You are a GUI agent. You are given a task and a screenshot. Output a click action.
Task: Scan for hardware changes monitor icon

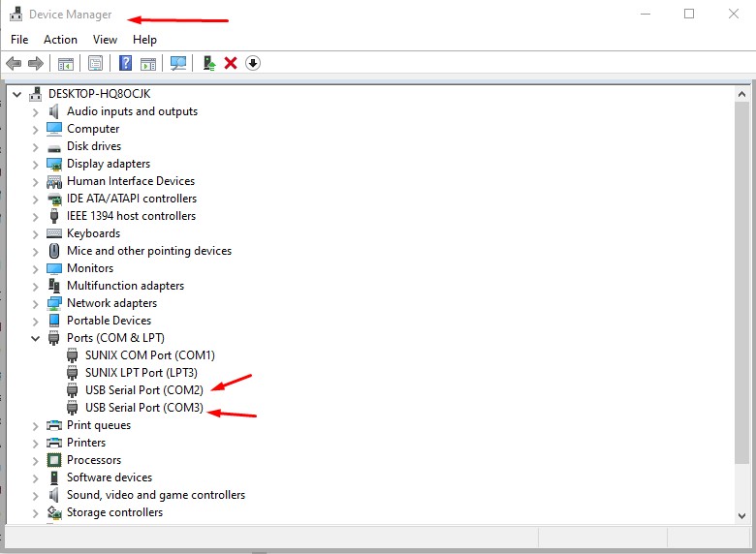tap(178, 63)
